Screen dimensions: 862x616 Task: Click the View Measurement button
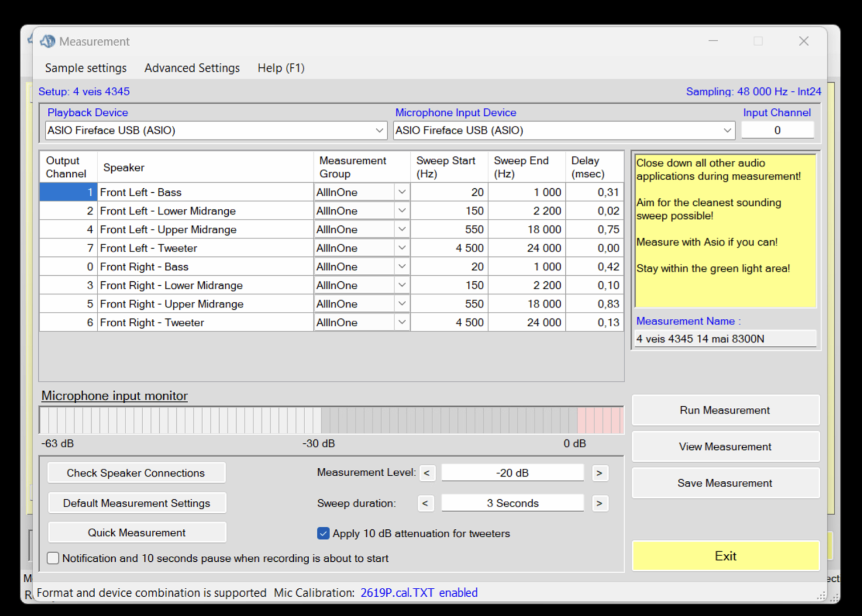[725, 447]
